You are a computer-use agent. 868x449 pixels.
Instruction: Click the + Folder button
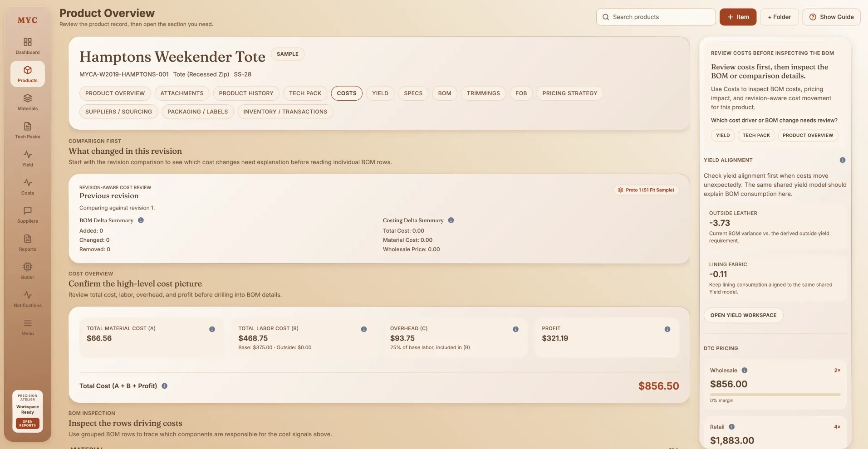780,17
